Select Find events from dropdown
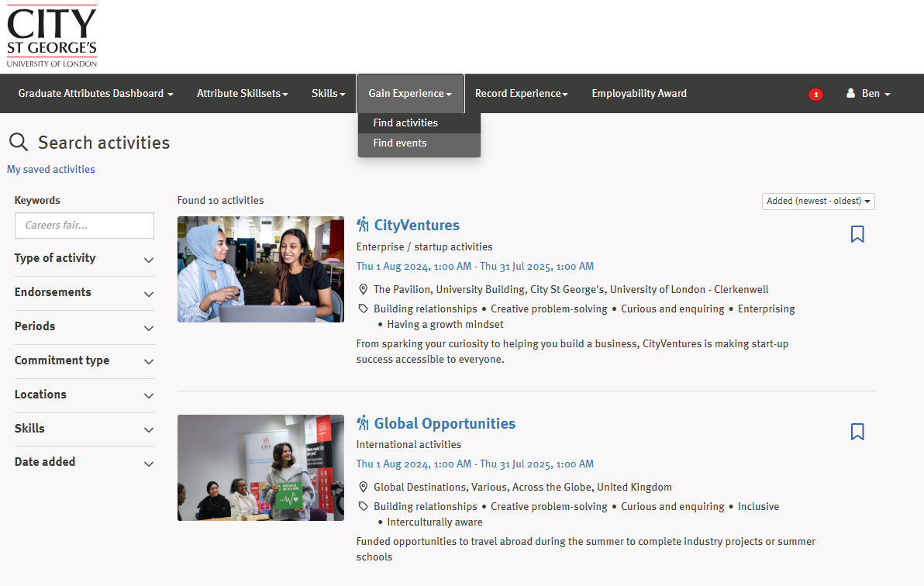This screenshot has height=586, width=924. [x=419, y=143]
